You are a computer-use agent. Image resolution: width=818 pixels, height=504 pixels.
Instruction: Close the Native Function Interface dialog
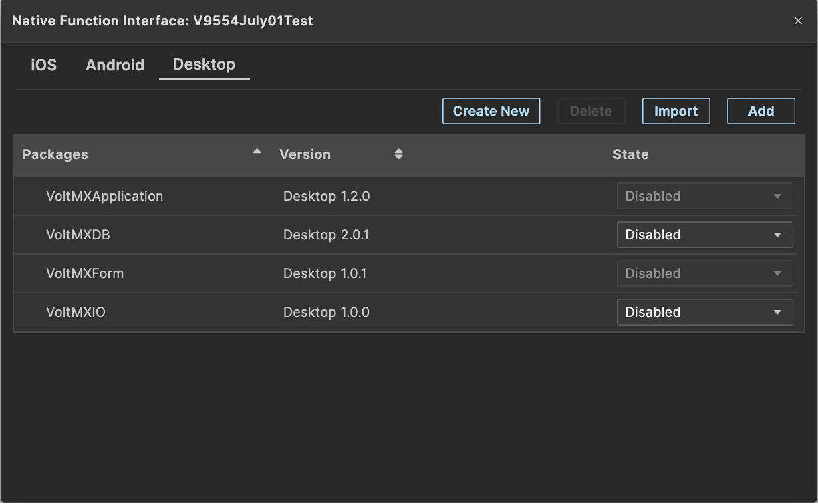(x=798, y=21)
